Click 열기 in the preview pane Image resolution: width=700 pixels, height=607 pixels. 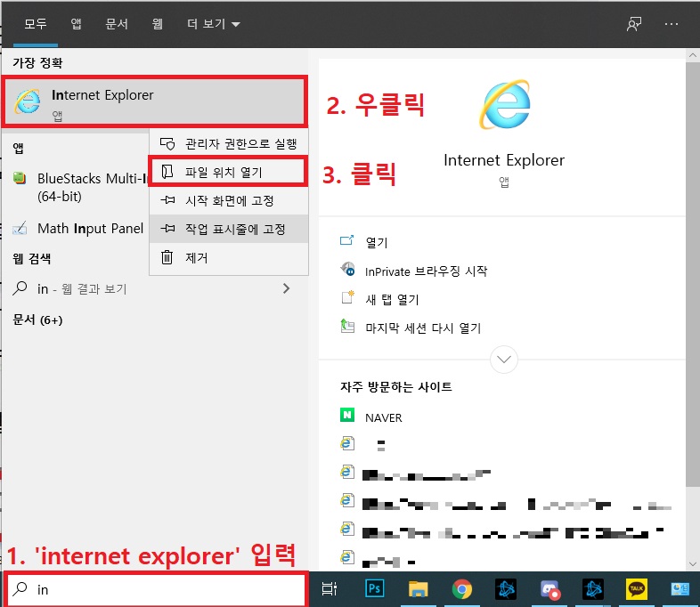point(377,242)
